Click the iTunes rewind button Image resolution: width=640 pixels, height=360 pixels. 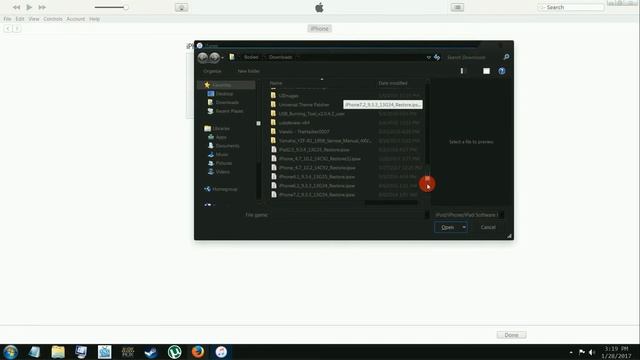(16, 7)
